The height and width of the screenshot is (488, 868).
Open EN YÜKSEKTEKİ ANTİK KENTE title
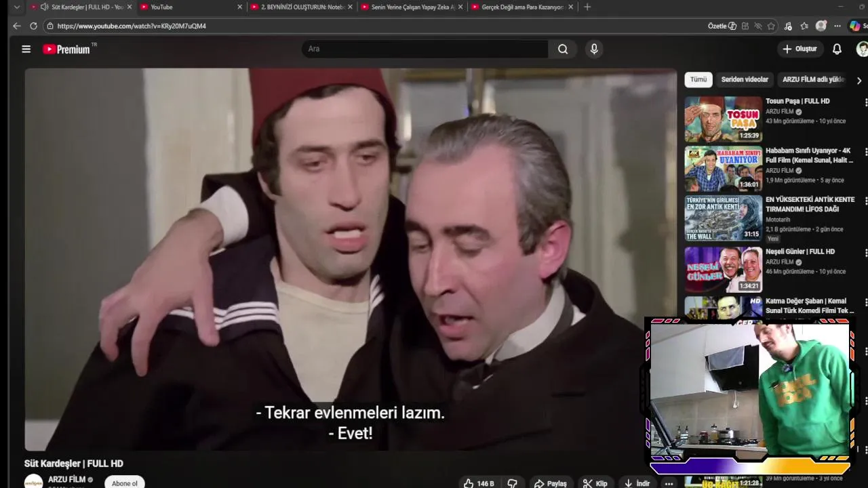[810, 205]
